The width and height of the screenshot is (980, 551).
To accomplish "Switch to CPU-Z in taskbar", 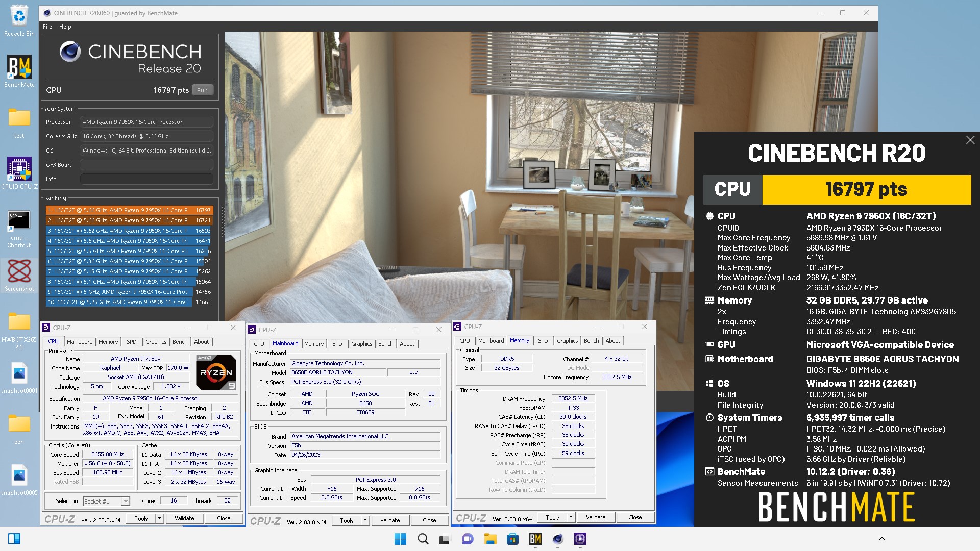I will [x=580, y=539].
